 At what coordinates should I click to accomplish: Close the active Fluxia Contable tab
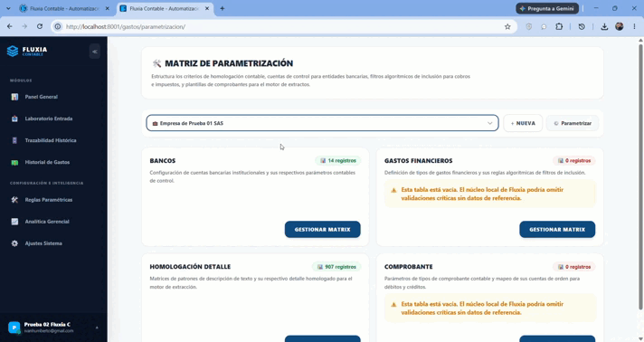coord(207,9)
